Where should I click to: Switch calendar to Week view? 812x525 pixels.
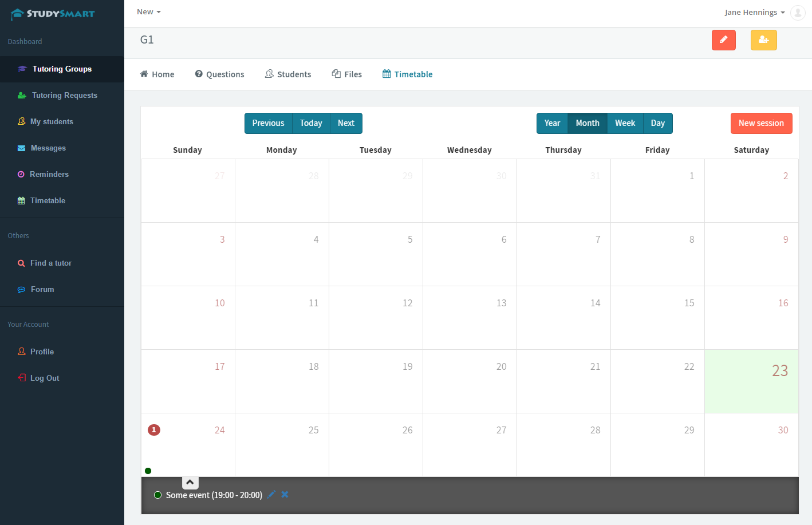(x=625, y=123)
